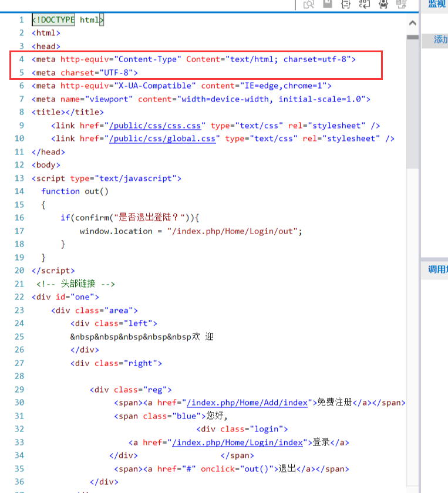
Task: Click the find in files icon
Action: pyautogui.click(x=309, y=4)
